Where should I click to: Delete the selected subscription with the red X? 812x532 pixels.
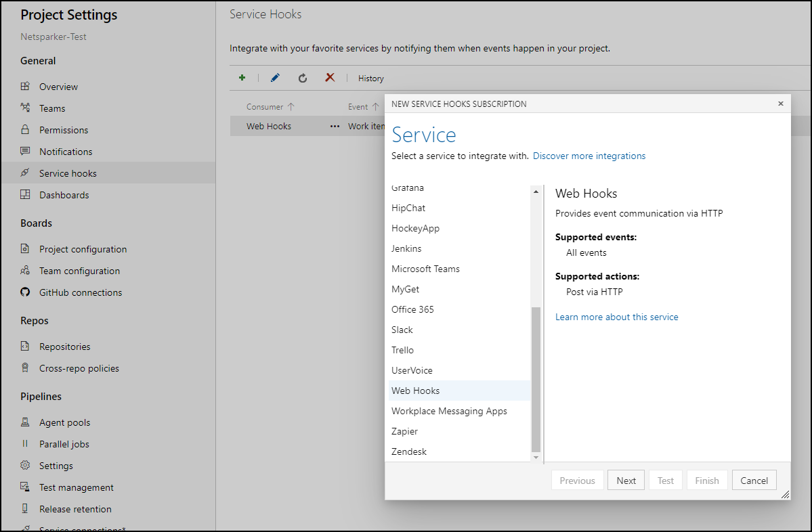click(330, 78)
